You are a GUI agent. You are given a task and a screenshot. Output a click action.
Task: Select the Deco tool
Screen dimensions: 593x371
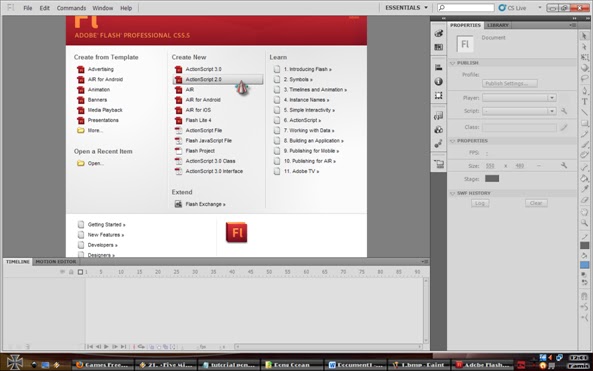point(584,155)
